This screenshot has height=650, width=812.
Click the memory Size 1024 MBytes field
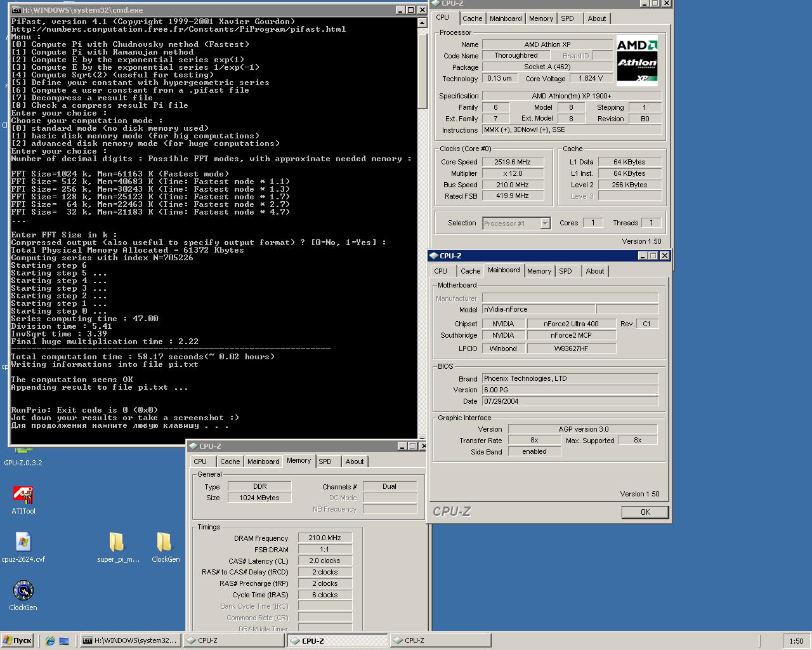click(x=259, y=498)
